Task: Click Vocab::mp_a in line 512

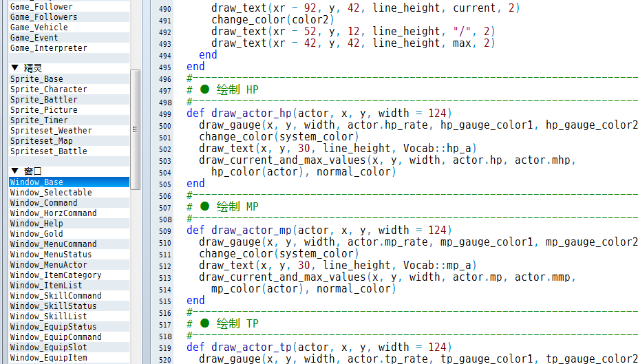Action: (437, 266)
